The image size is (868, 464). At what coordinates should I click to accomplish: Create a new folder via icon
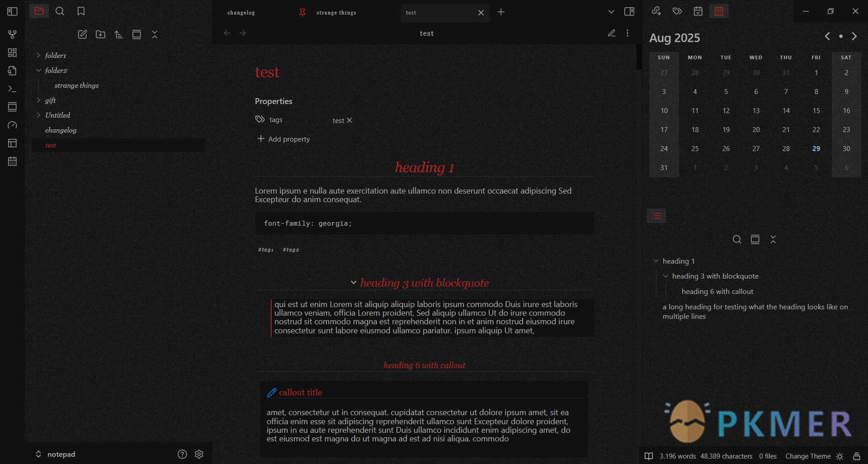click(x=100, y=34)
